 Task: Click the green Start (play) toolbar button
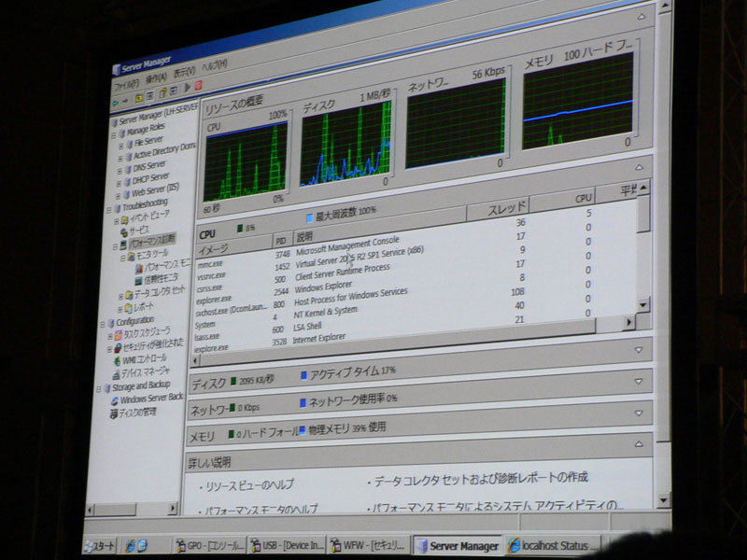pyautogui.click(x=188, y=87)
